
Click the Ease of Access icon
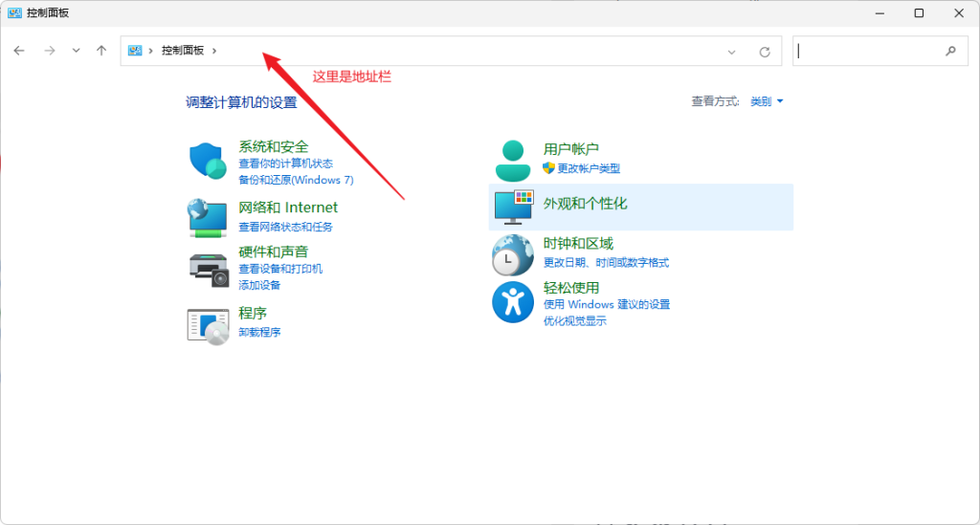[x=513, y=302]
